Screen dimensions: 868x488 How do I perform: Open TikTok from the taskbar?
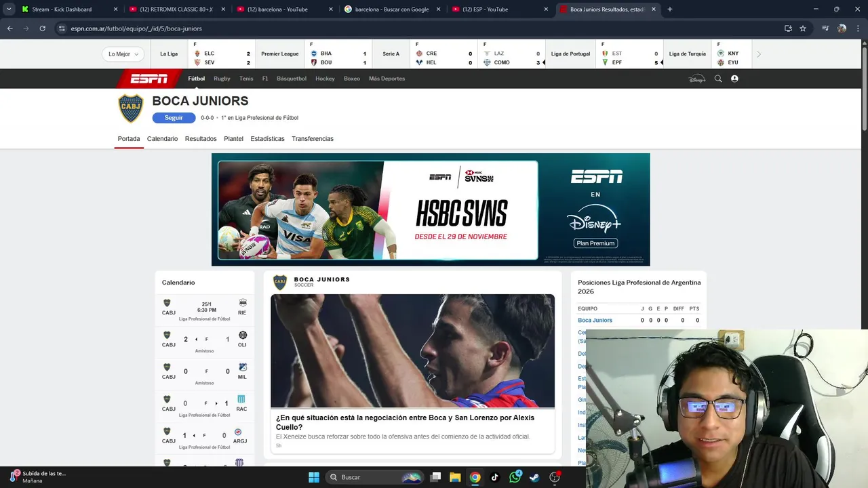tap(494, 477)
